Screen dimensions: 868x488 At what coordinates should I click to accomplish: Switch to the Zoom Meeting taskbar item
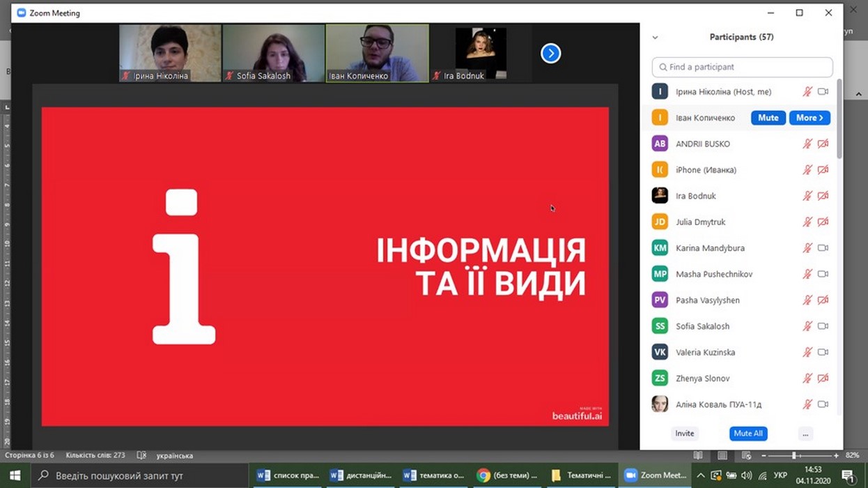click(x=656, y=475)
